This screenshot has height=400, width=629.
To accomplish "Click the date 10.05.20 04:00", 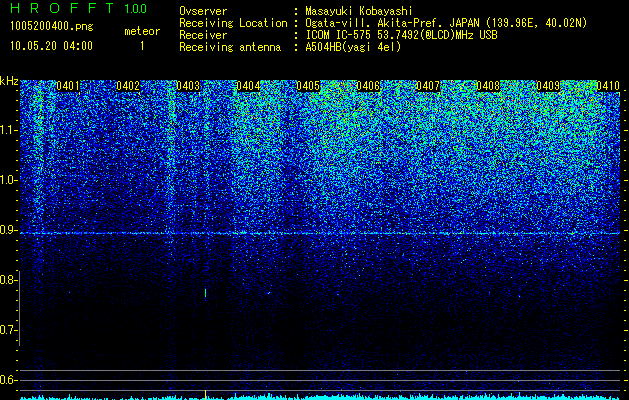I will (51, 46).
